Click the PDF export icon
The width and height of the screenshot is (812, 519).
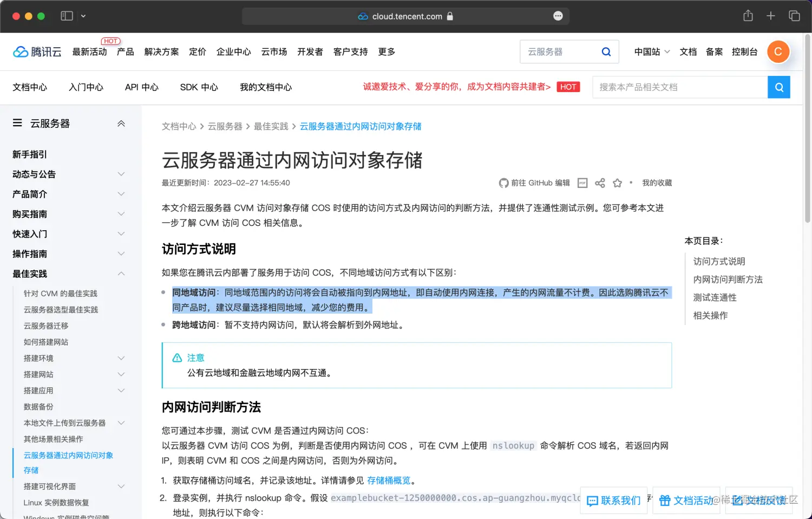click(582, 183)
